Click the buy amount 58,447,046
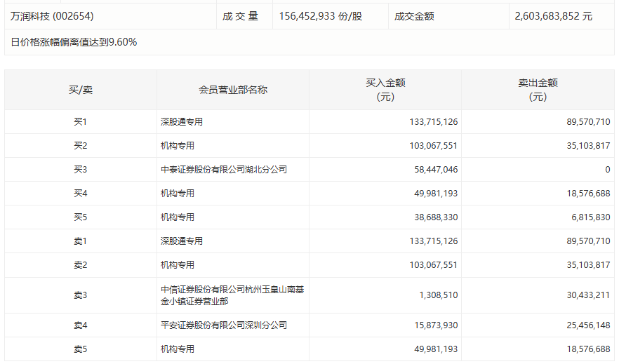The image size is (619, 364). pos(433,170)
